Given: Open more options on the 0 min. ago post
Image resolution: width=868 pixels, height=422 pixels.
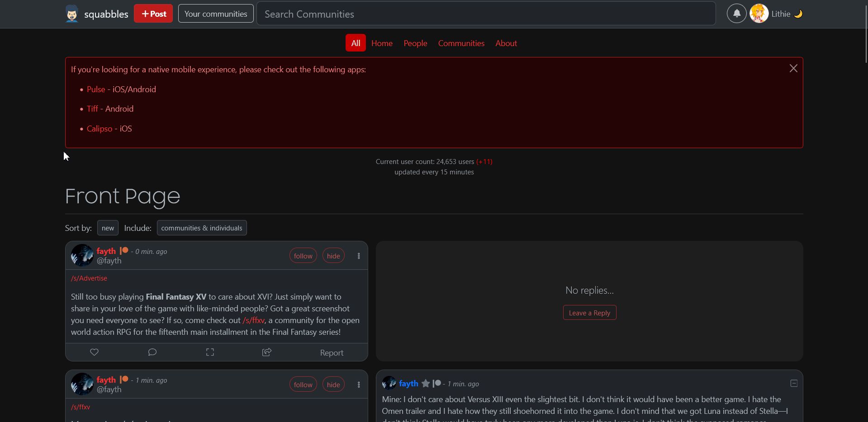Looking at the screenshot, I should tap(359, 256).
